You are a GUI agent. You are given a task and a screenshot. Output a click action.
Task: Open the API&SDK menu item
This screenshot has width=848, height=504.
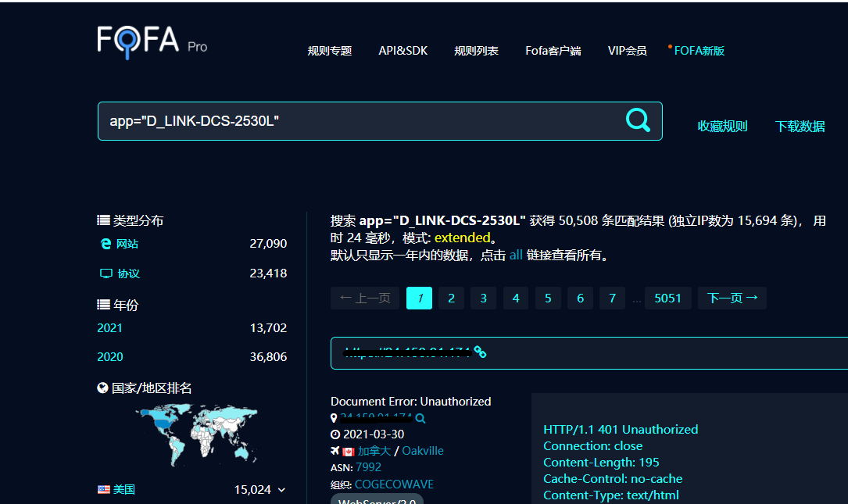(x=403, y=51)
